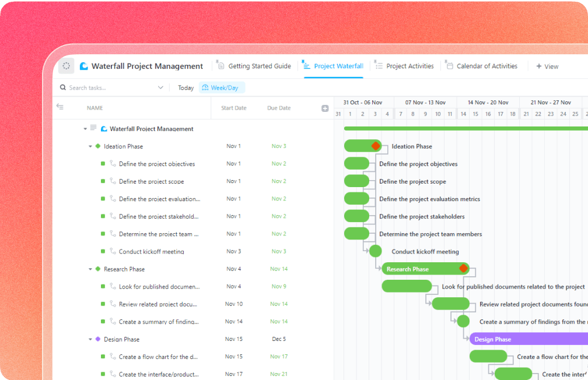The height and width of the screenshot is (380, 588).
Task: Click the Nov 4 start date of Research Phase
Action: click(x=233, y=269)
